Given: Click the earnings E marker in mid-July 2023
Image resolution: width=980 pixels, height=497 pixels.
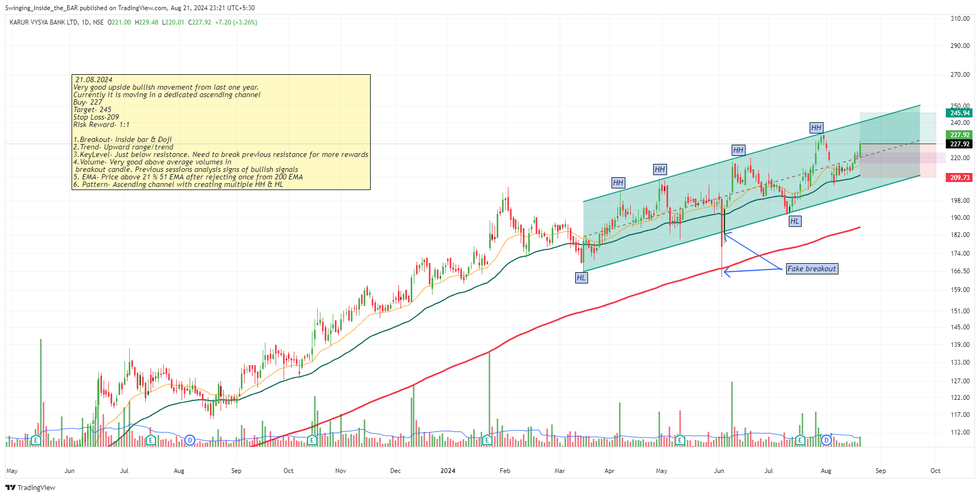Looking at the screenshot, I should tap(151, 440).
